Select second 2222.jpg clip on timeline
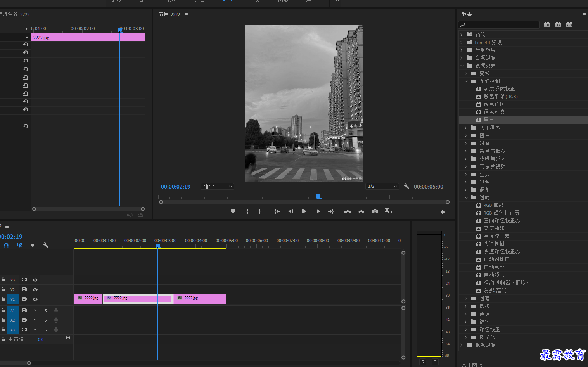Screen dimensions: 588x367 click(138, 299)
